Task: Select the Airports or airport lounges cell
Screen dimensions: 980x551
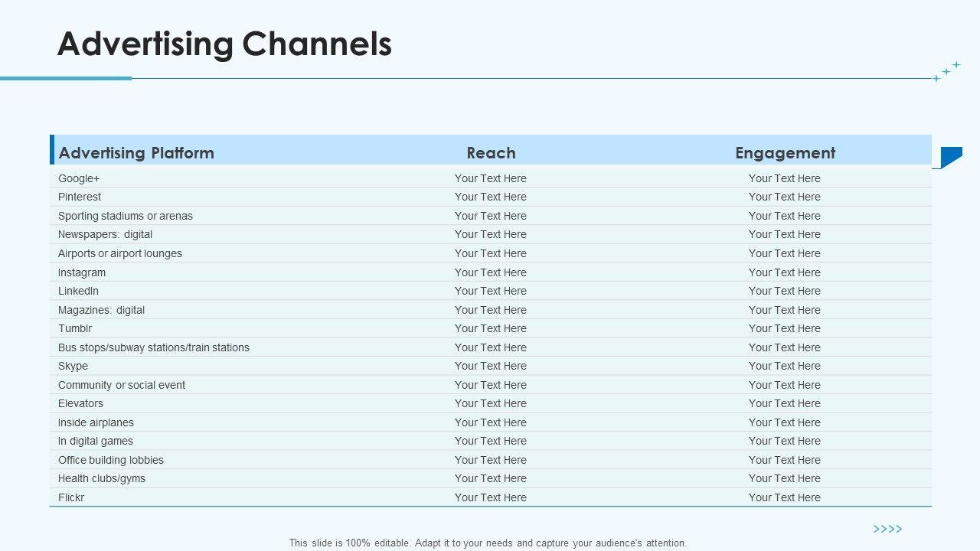Action: [x=120, y=253]
